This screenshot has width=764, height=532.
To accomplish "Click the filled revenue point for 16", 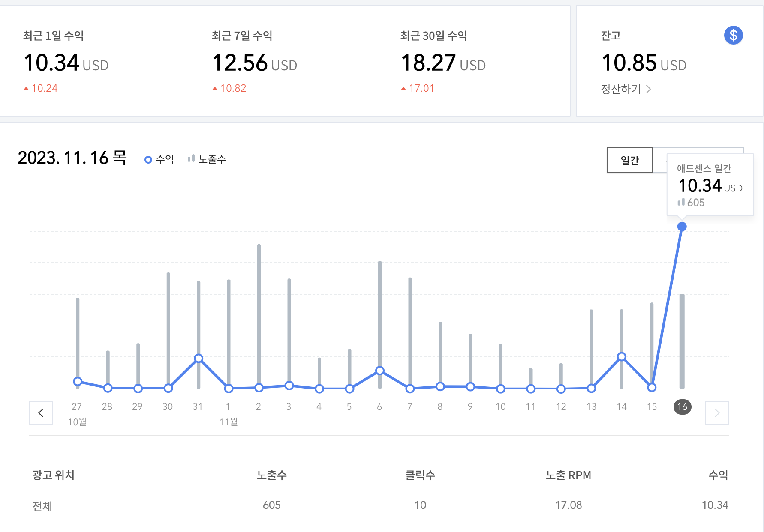I will 682,227.
